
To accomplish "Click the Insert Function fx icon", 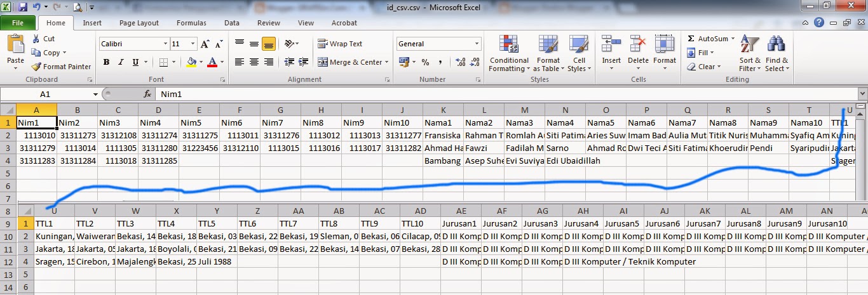I will tap(147, 94).
